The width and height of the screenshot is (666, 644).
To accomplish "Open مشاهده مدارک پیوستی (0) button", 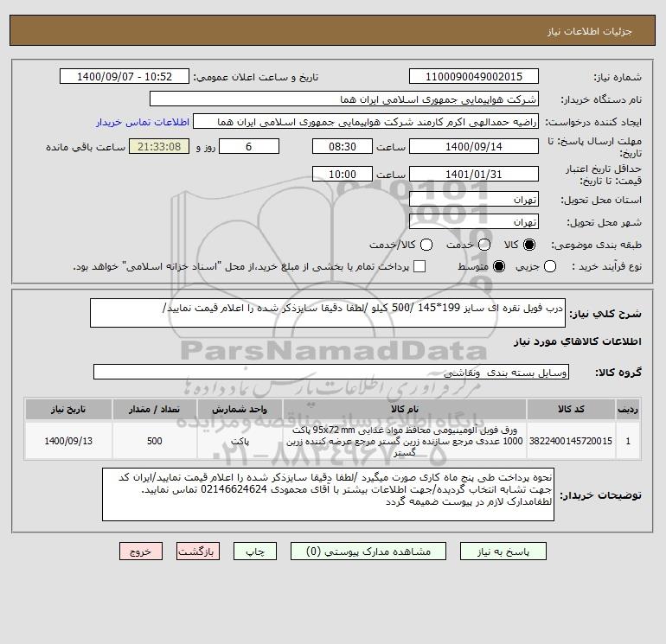I will [x=368, y=552].
